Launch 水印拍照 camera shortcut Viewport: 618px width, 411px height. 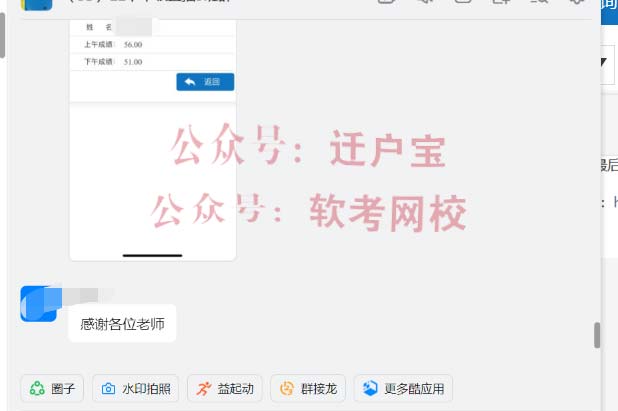point(136,389)
